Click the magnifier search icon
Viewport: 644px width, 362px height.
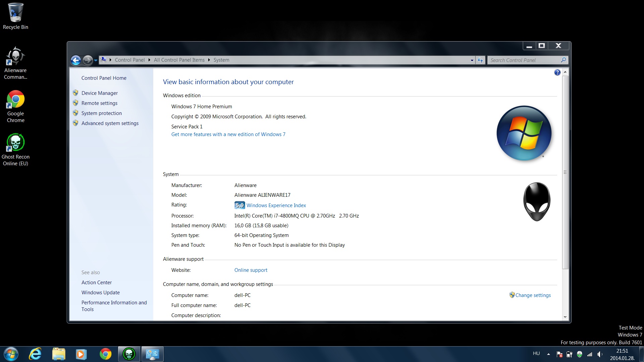(x=563, y=60)
